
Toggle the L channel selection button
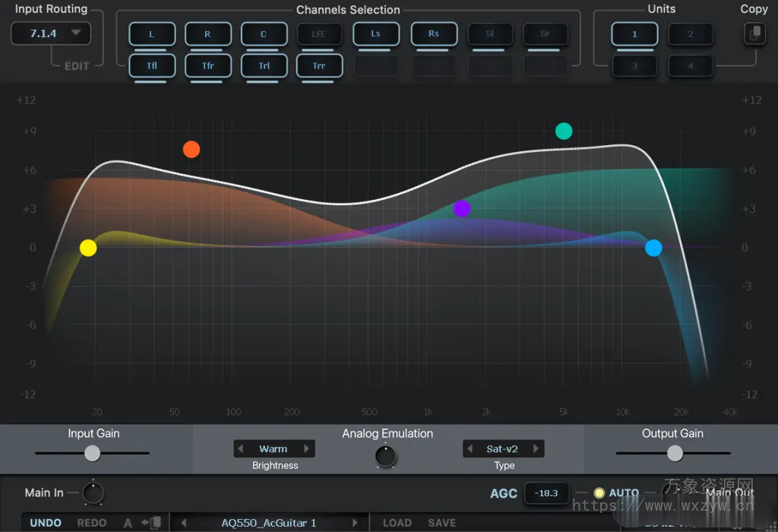[152, 33]
